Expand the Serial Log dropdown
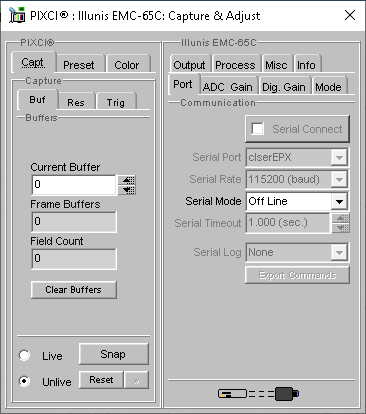Screen dimensions: 366x414 pyautogui.click(x=339, y=252)
